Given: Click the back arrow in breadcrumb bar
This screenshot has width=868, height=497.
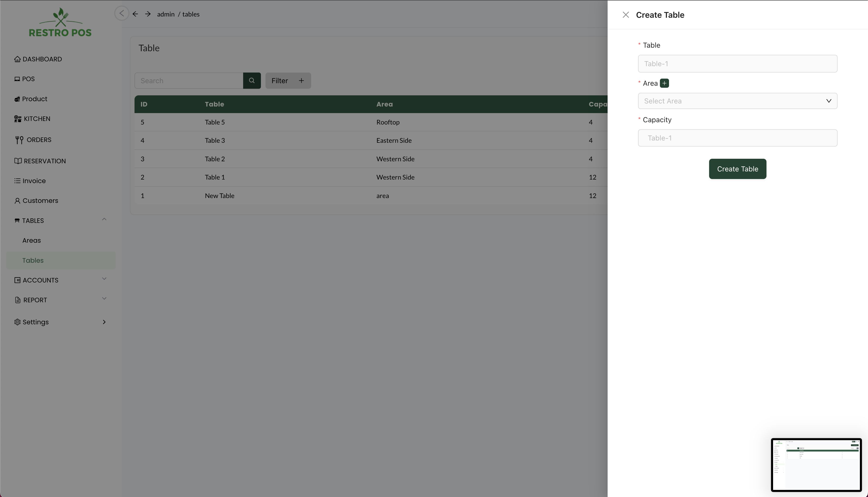Looking at the screenshot, I should (135, 14).
